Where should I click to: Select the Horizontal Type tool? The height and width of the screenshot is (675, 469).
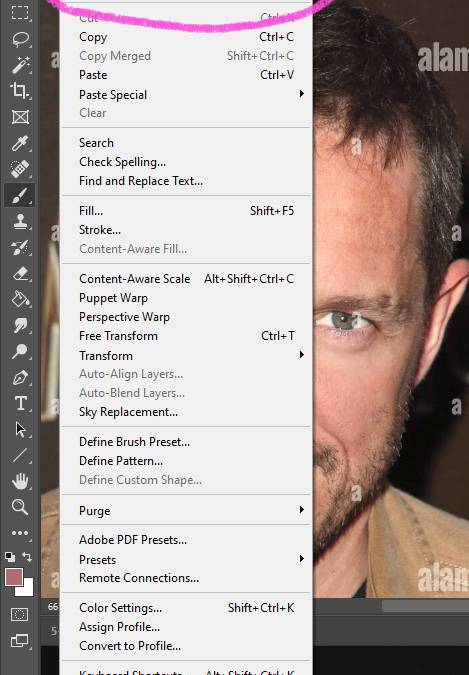(20, 403)
